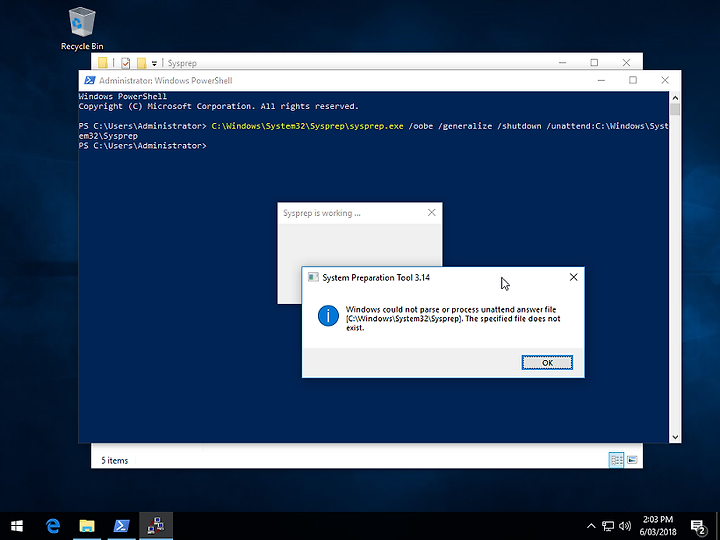
Task: Switch Explorer to details view icon
Action: point(616,460)
